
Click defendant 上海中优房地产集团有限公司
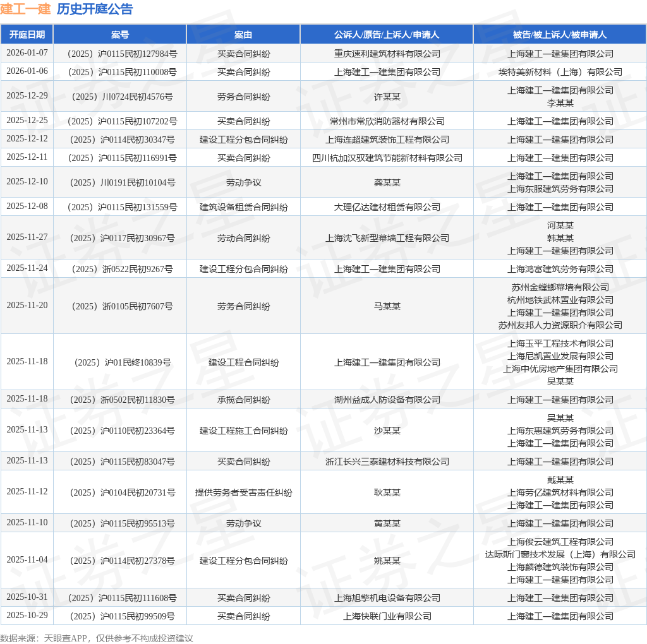pos(560,369)
